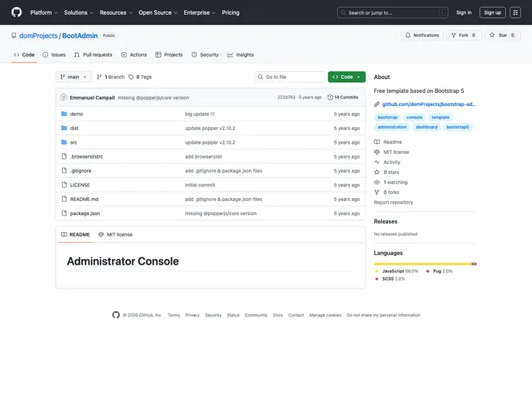Open the README.md file
532x396 pixels.
click(x=84, y=200)
